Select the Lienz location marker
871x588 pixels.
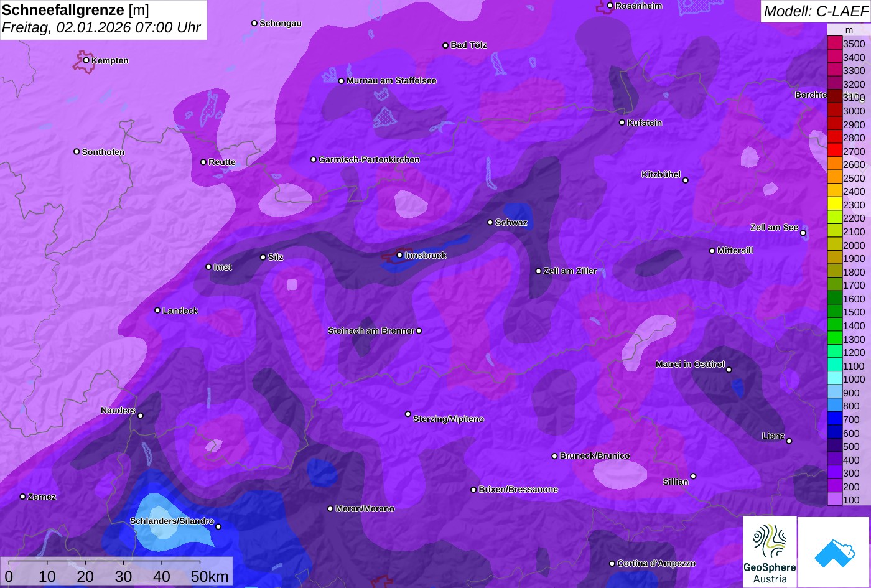pos(789,441)
